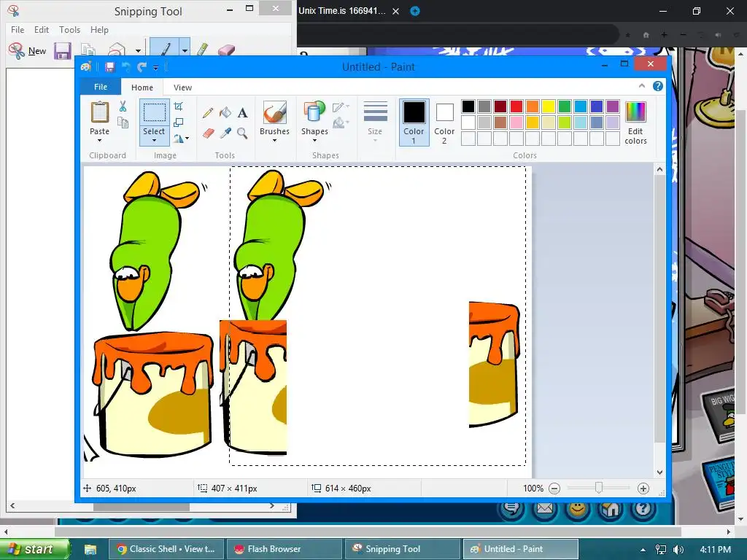Viewport: 747px width, 560px height.
Task: Select the Pencil tool in Paint
Action: 208,113
